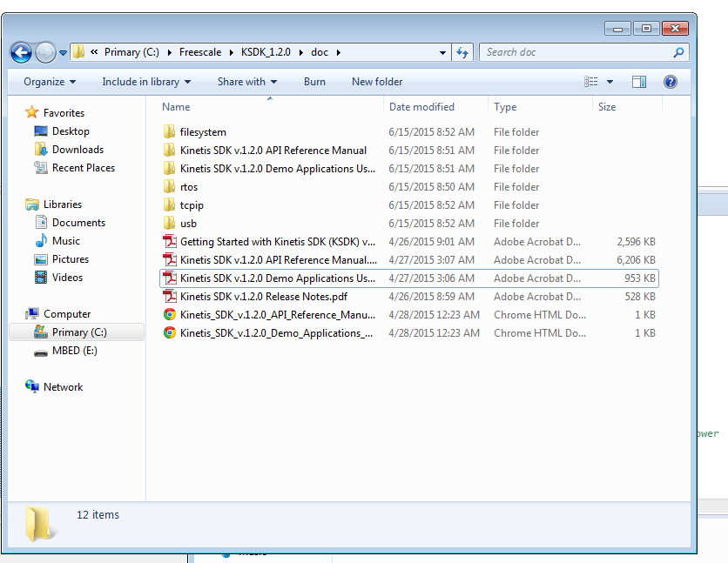The image size is (728, 563).
Task: Open the usb folder
Action: tap(188, 224)
